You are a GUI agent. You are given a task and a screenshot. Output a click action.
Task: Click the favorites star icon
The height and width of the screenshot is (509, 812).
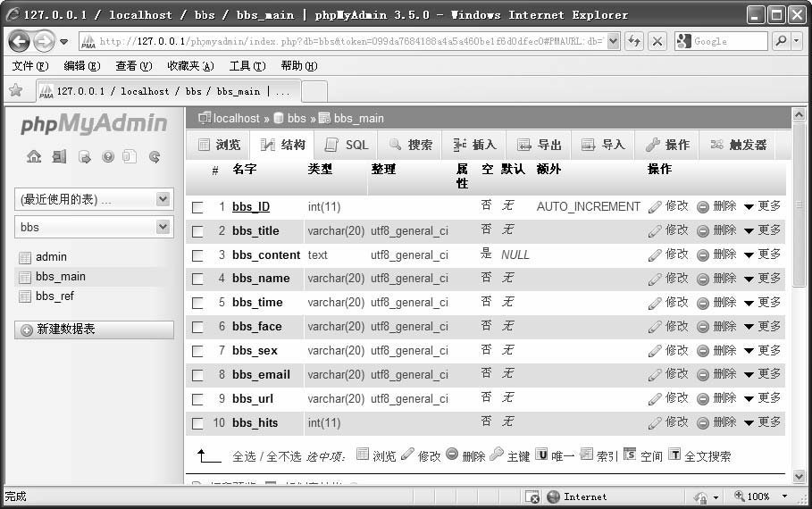(15, 90)
